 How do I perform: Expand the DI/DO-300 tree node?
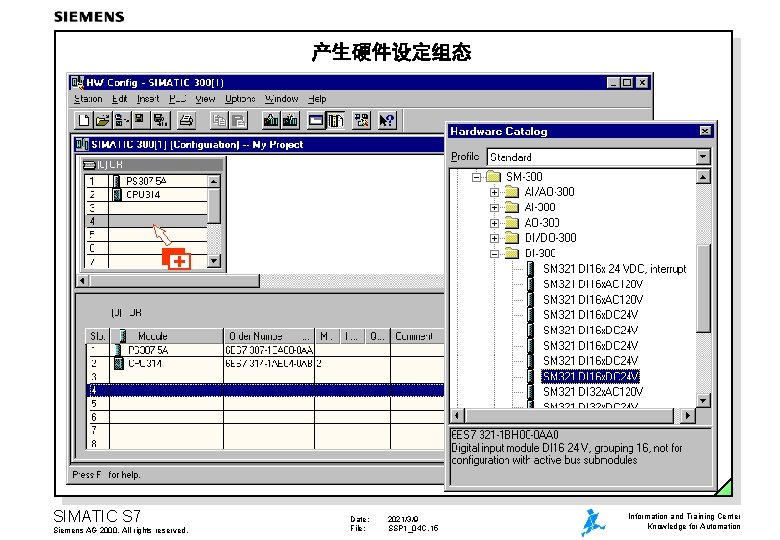[x=494, y=238]
